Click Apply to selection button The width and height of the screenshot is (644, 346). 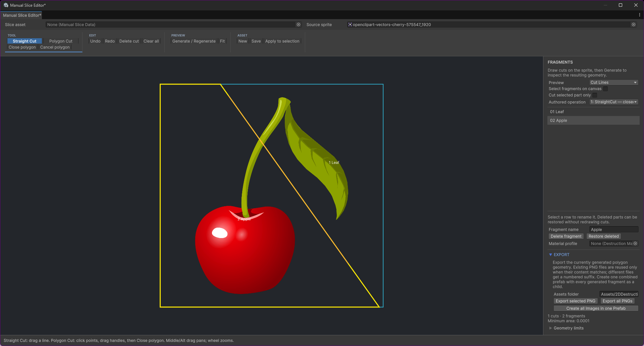click(282, 41)
